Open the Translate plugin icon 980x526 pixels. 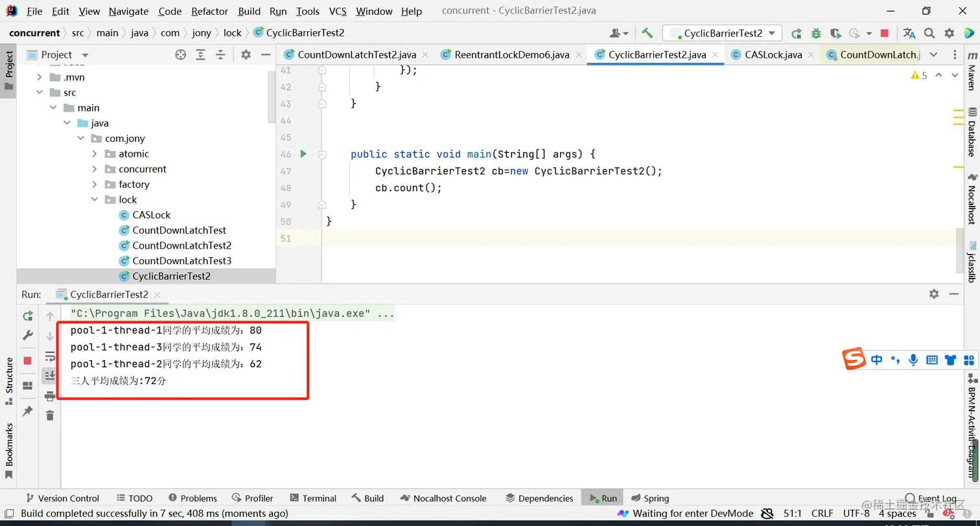909,33
